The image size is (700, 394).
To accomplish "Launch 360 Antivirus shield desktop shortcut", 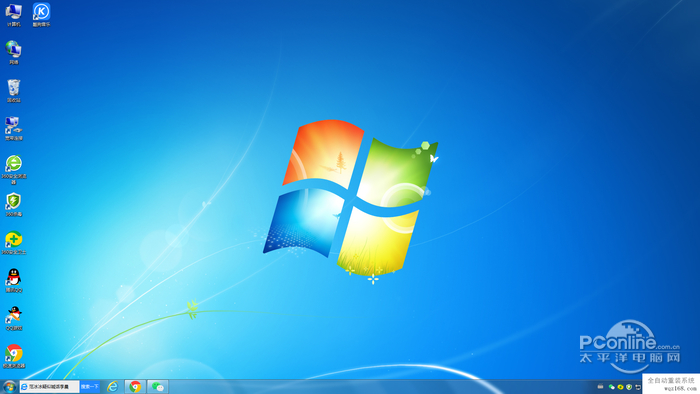I will [x=13, y=204].
